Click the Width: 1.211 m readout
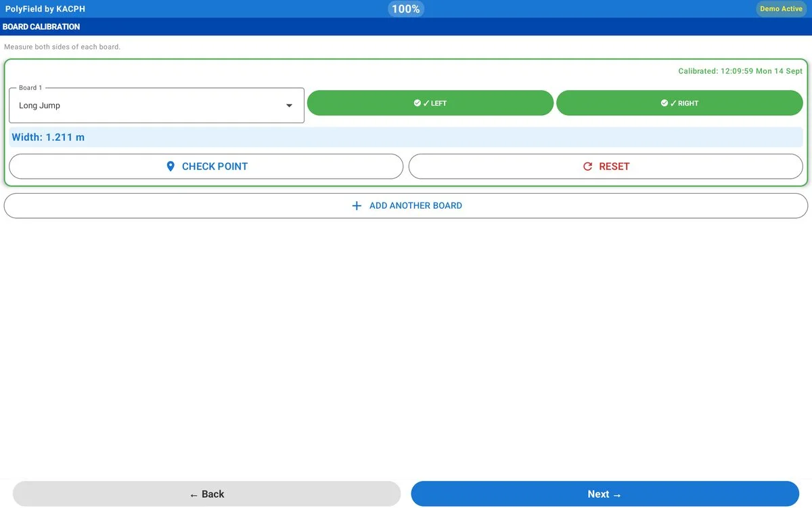This screenshot has width=812, height=508. (x=406, y=137)
